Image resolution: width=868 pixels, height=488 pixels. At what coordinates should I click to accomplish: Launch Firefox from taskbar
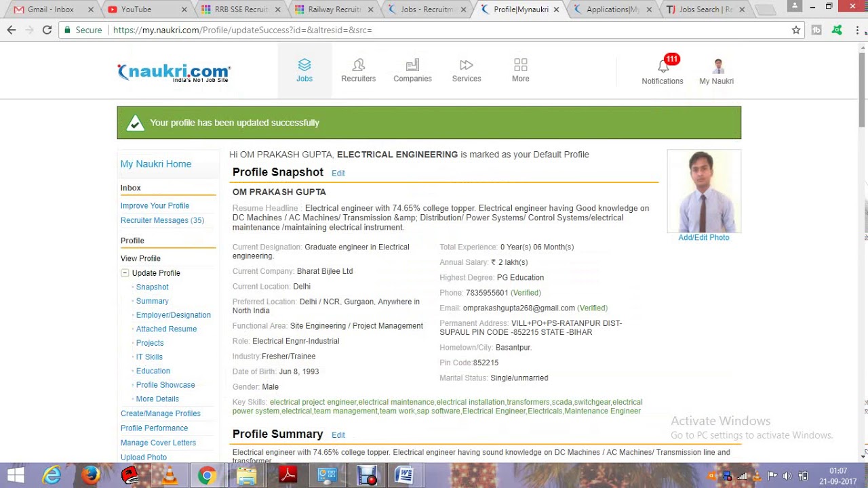[x=91, y=475]
